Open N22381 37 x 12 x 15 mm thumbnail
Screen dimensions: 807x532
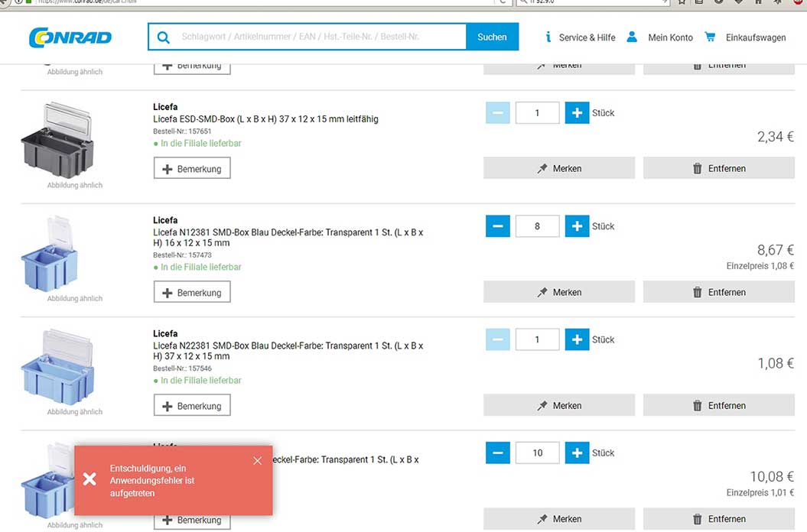click(x=57, y=367)
